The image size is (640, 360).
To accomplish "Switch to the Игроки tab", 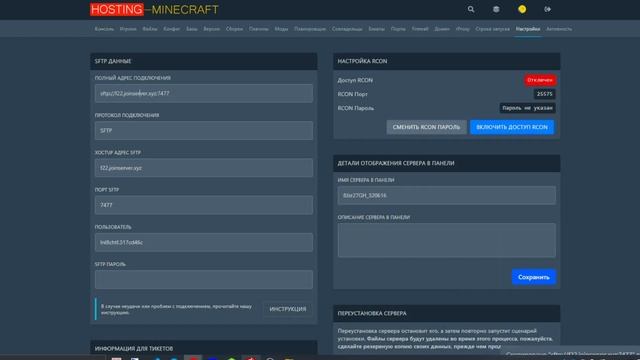I will click(x=128, y=29).
